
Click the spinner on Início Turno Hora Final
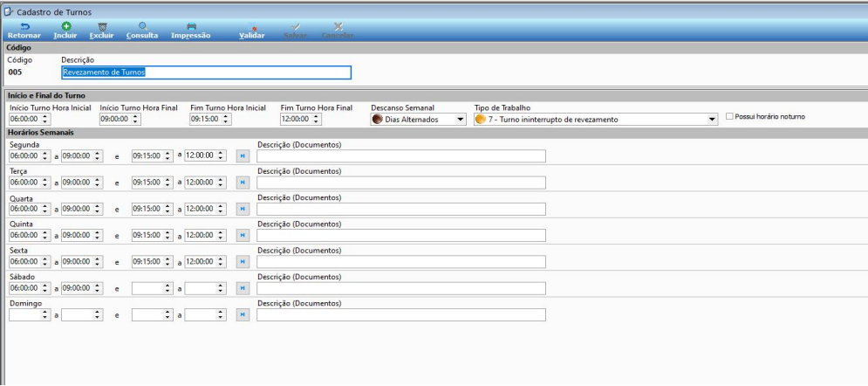click(135, 119)
